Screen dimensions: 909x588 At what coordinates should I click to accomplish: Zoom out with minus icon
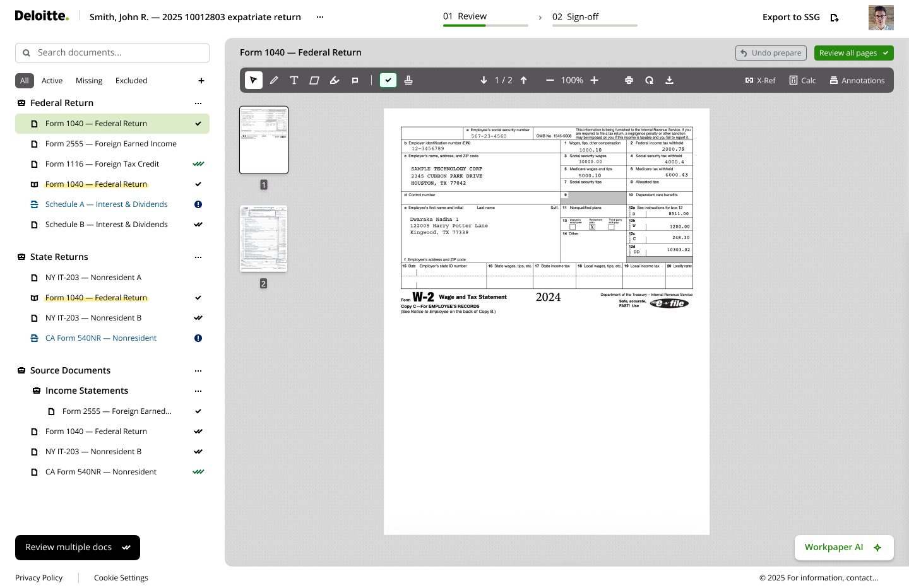[x=550, y=80]
